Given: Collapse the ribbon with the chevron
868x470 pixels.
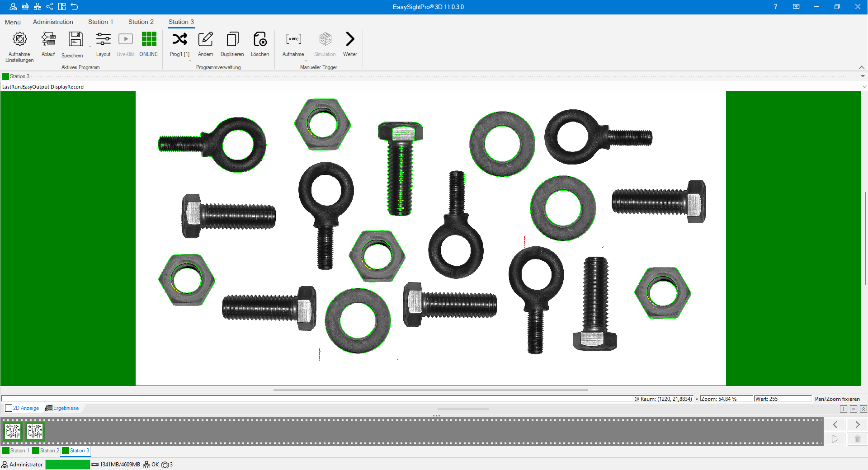Looking at the screenshot, I should coord(861,67).
